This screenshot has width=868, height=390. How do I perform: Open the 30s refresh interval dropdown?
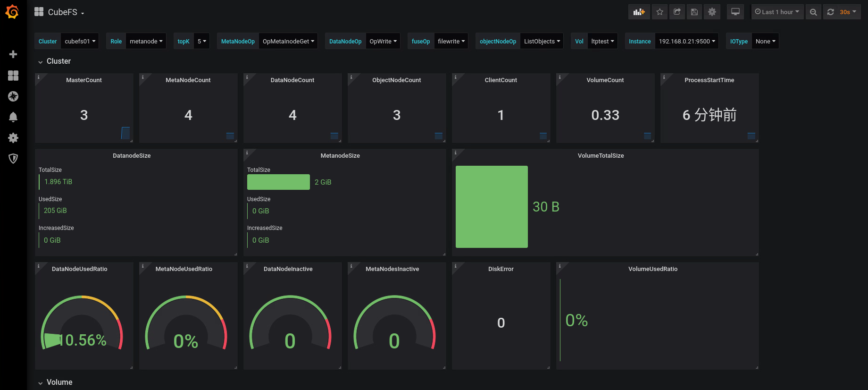849,12
